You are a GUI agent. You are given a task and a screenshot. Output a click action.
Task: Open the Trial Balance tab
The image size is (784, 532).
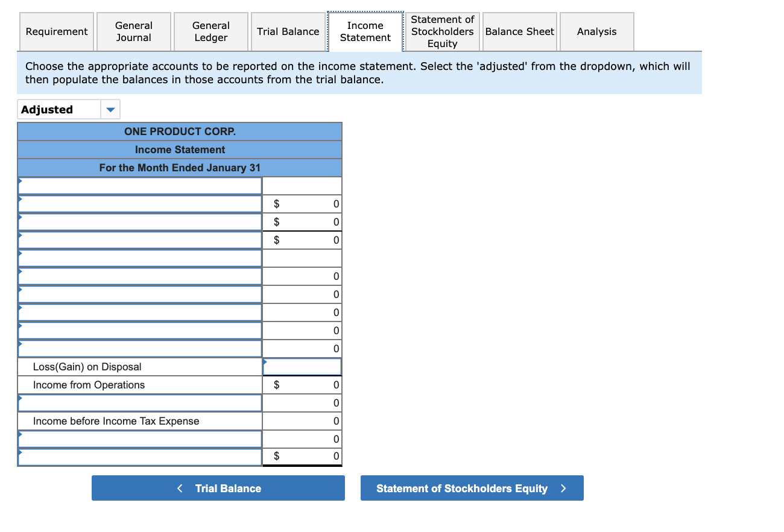(x=288, y=32)
